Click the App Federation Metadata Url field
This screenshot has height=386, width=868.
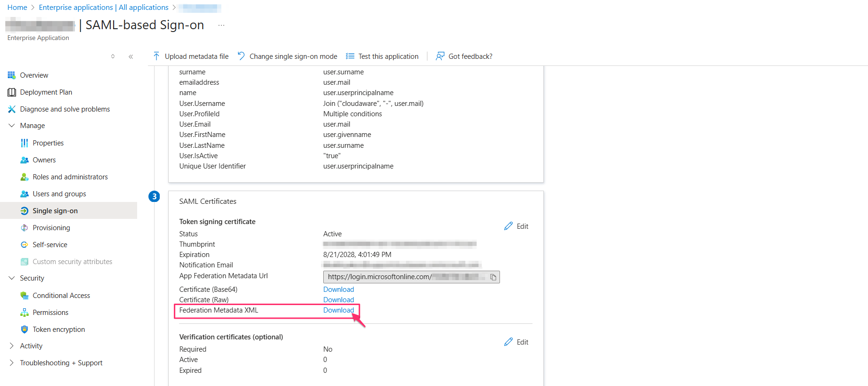(405, 277)
